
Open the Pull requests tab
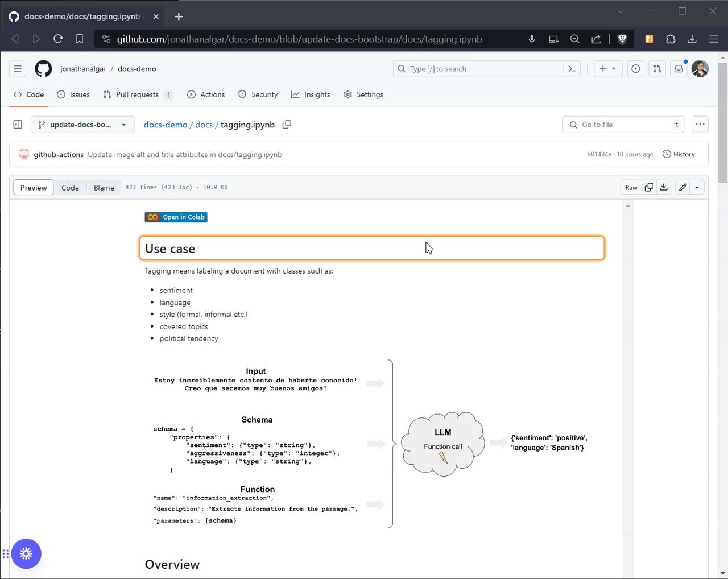pyautogui.click(x=138, y=94)
